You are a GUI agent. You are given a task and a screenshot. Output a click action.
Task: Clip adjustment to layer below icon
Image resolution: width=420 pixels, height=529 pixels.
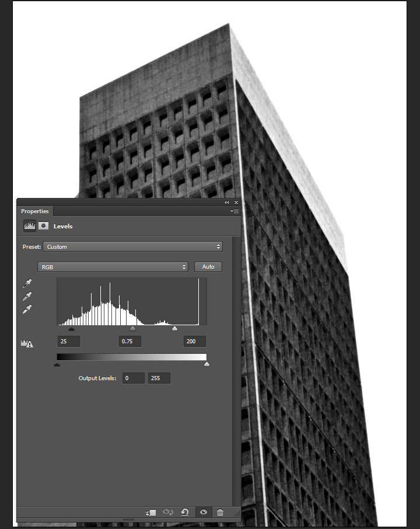tap(150, 513)
